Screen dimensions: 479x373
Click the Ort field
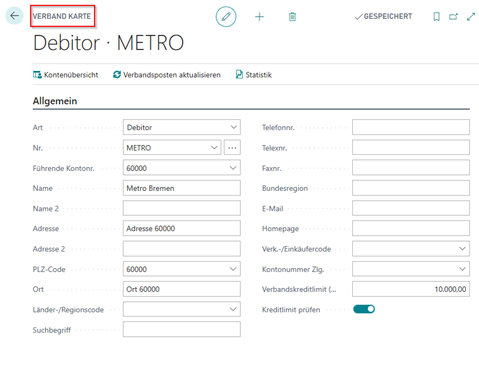[x=182, y=289]
